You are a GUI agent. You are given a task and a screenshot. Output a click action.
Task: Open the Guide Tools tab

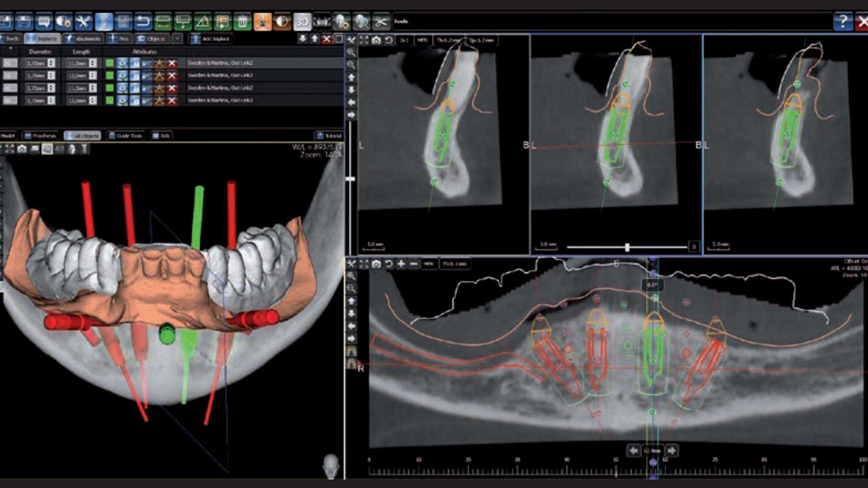pos(125,136)
